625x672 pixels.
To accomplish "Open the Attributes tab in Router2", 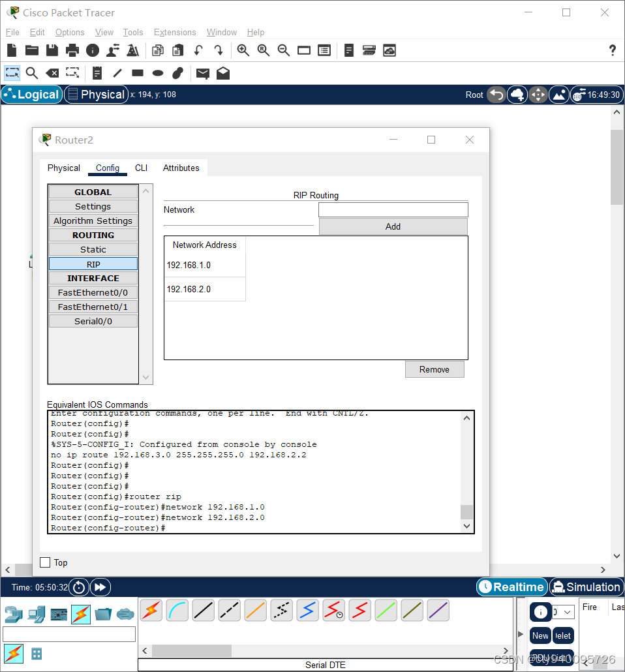I will point(181,168).
